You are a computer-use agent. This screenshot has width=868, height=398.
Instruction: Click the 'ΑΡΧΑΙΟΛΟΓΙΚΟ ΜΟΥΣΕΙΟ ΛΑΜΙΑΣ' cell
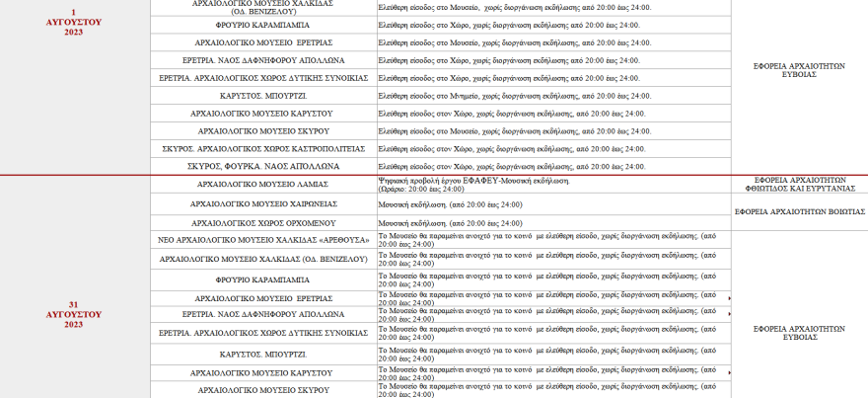(x=263, y=185)
